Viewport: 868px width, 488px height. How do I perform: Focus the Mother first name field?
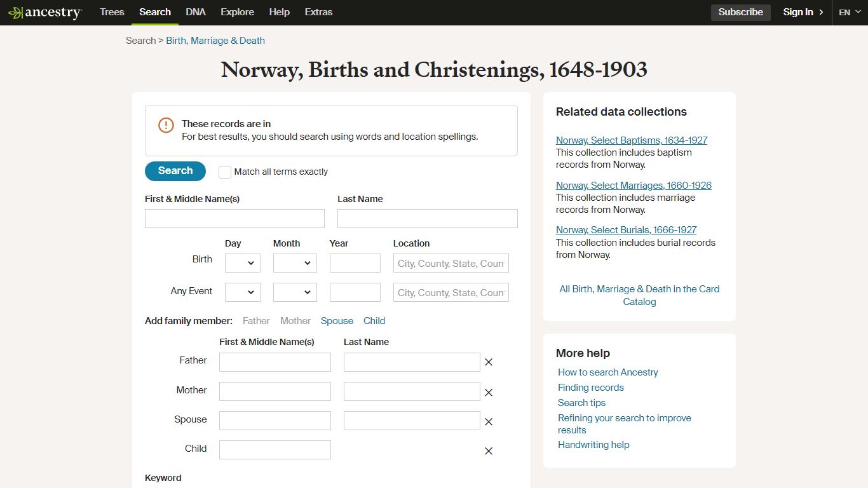click(x=275, y=391)
